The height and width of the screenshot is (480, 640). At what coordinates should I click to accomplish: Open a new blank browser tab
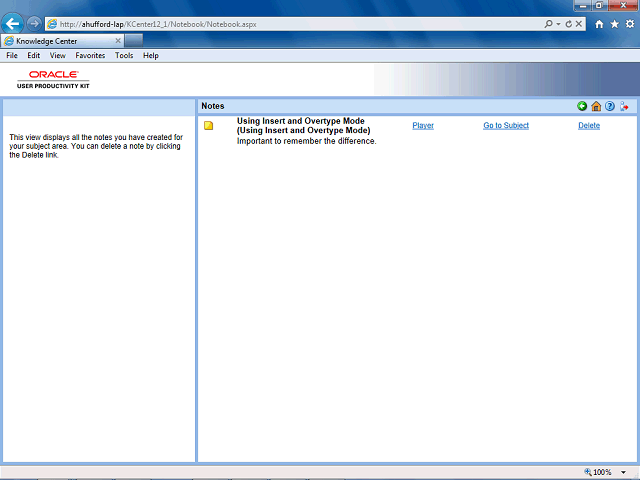point(134,41)
